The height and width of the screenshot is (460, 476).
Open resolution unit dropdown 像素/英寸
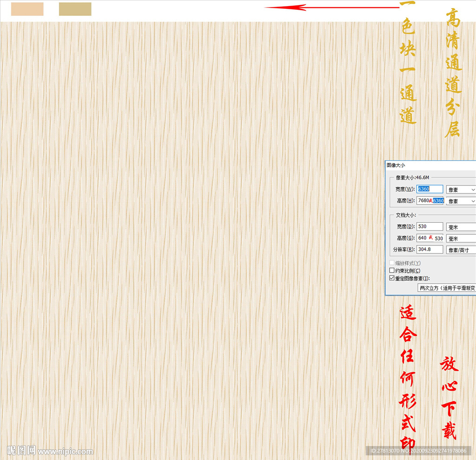pyautogui.click(x=461, y=250)
